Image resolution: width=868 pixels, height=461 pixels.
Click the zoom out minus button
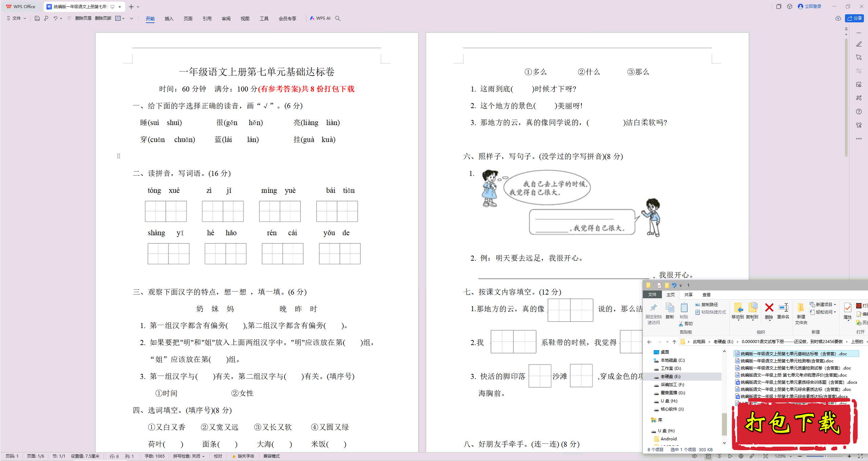point(800,456)
